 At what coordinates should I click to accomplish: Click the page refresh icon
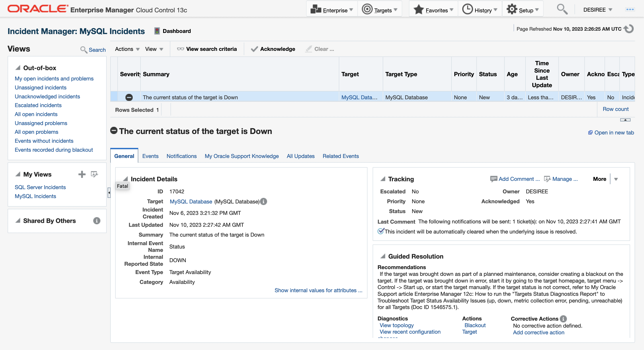[629, 29]
